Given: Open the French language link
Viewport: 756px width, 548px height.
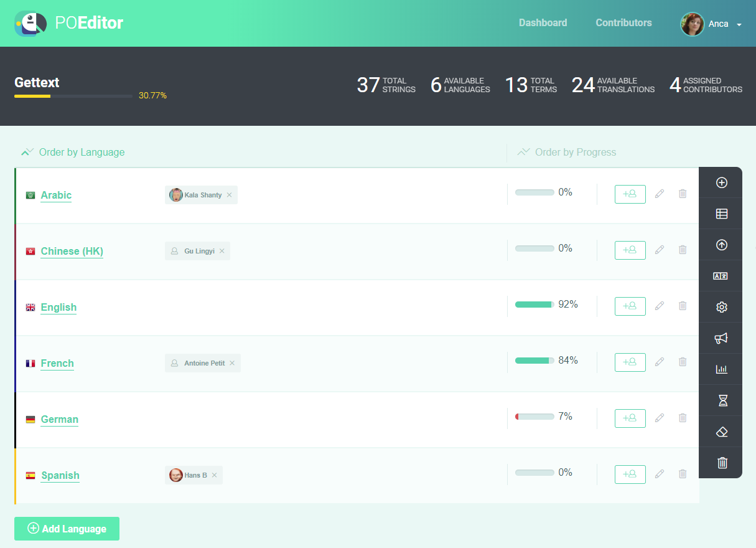Looking at the screenshot, I should 57,363.
